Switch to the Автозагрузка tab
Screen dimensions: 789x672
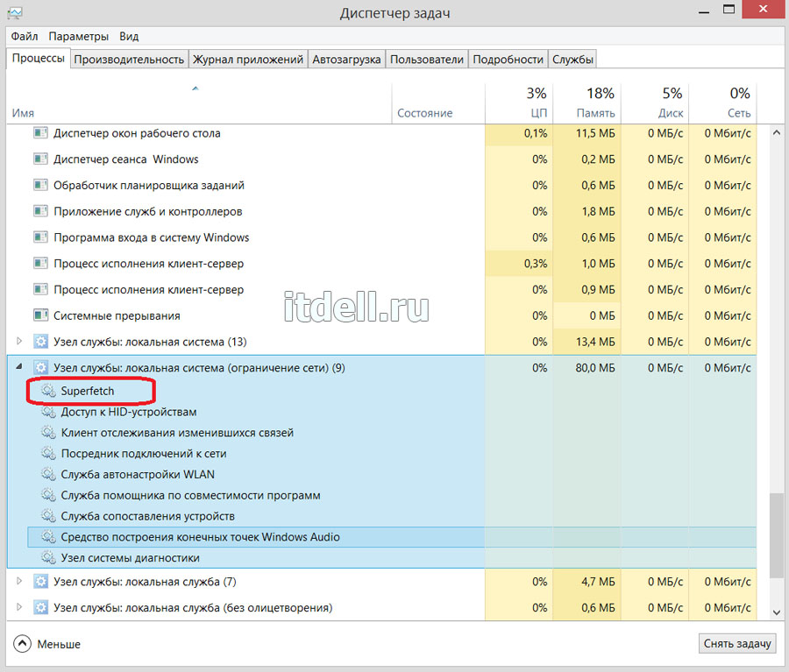(346, 60)
